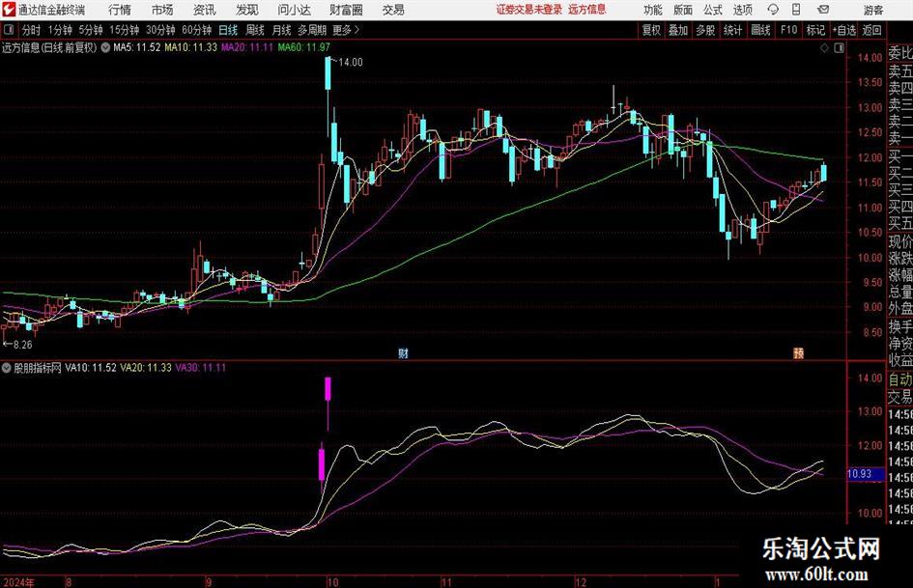This screenshot has height=588, width=913.
Task: Open the refresh/headset icon in title bar
Action: coord(773,10)
